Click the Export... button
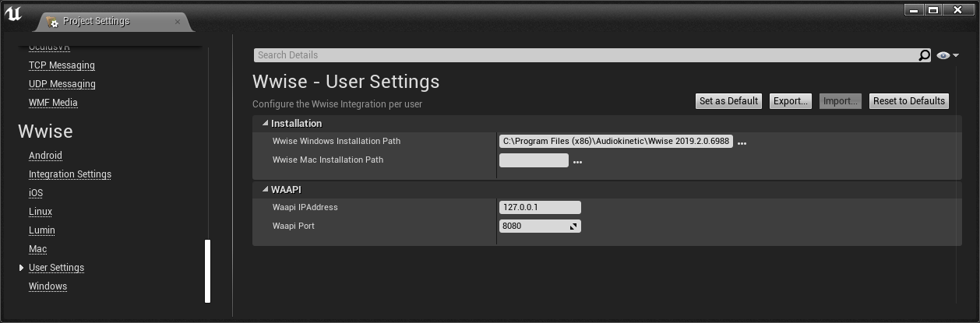The height and width of the screenshot is (323, 980). [790, 101]
